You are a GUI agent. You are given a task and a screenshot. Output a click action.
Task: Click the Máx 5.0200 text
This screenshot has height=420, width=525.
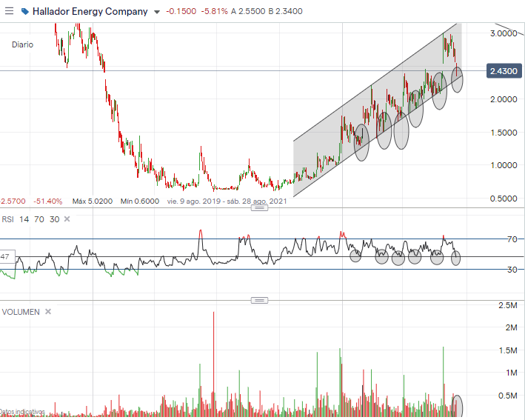93,201
